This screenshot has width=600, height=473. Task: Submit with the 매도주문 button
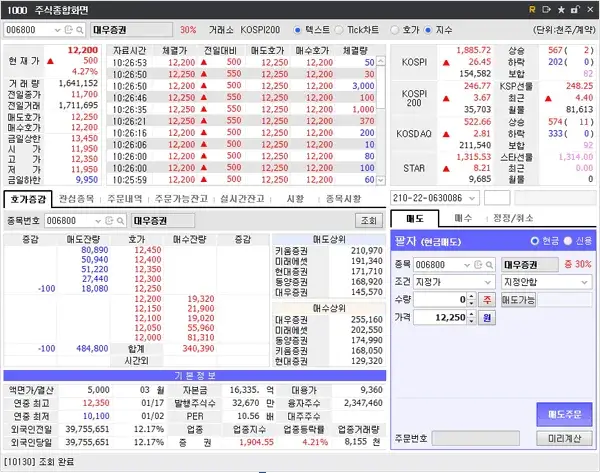tap(564, 414)
